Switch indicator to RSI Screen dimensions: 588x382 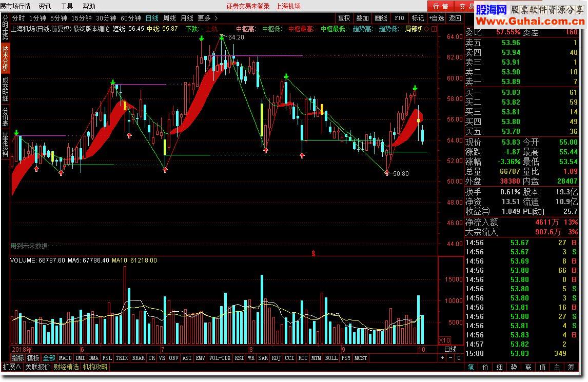click(x=239, y=358)
